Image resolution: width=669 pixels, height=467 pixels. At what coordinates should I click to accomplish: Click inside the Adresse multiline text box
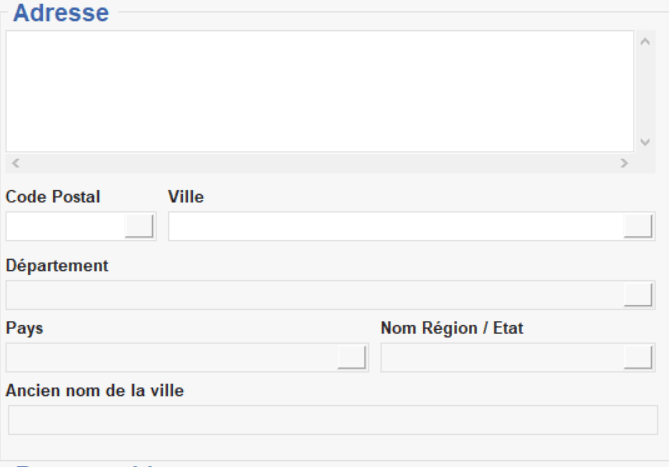point(320,91)
